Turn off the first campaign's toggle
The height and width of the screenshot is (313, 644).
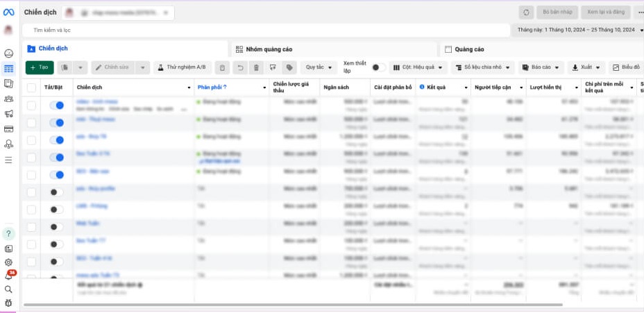[56, 105]
